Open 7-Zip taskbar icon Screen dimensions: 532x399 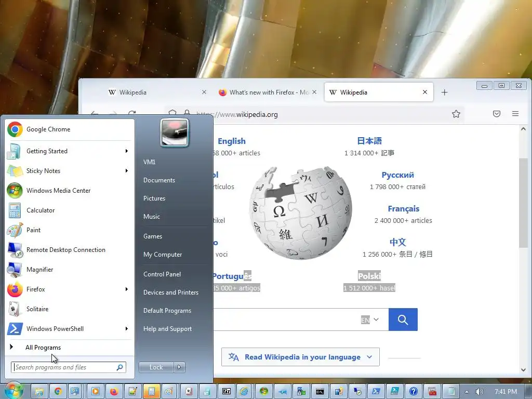pos(227,392)
